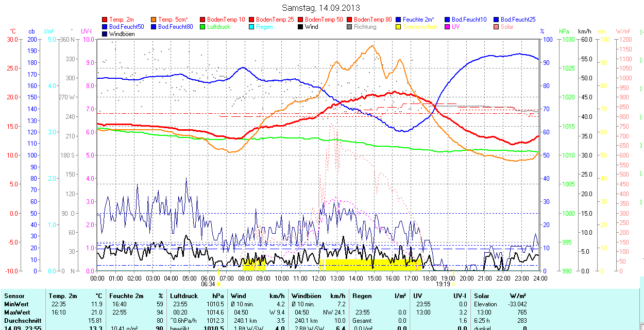Click the 12:00 label on time axis
Screen dimensions: 644x330
(x=319, y=278)
